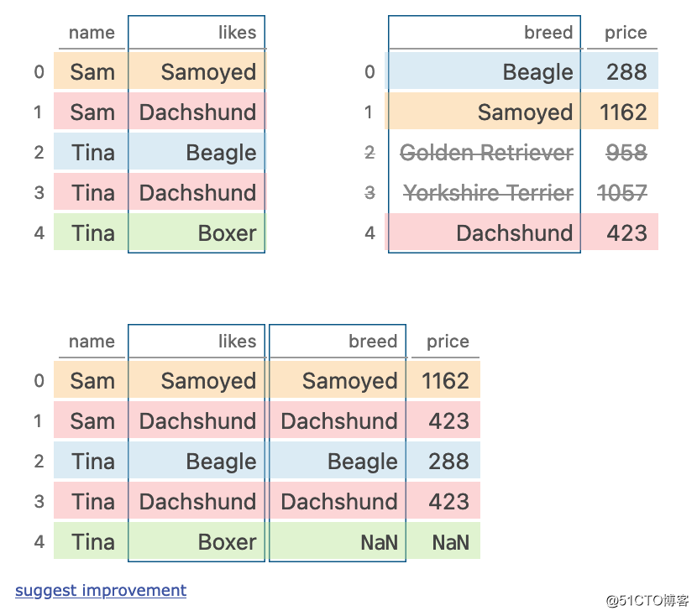Select "Sam" in row 0 of top-left table
697x616 pixels.
[x=92, y=72]
